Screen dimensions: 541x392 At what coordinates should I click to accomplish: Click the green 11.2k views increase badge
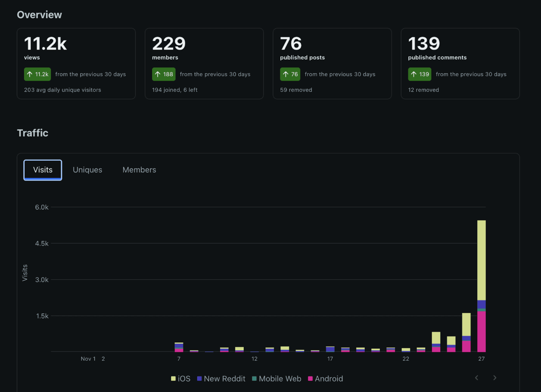click(x=37, y=74)
